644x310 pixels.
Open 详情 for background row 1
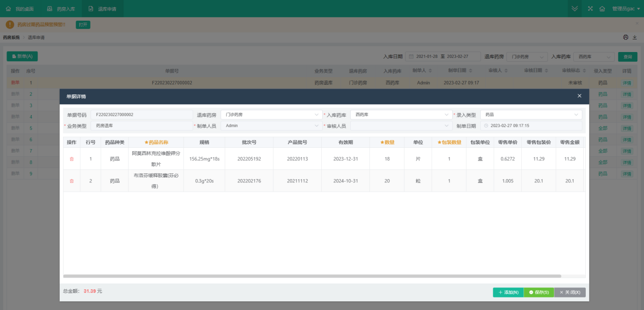[x=627, y=83]
